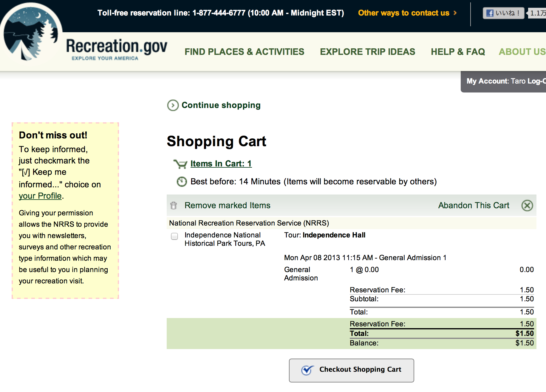Open the Explore Trip Ideas menu
Image resolution: width=546 pixels, height=392 pixels.
pyautogui.click(x=367, y=52)
